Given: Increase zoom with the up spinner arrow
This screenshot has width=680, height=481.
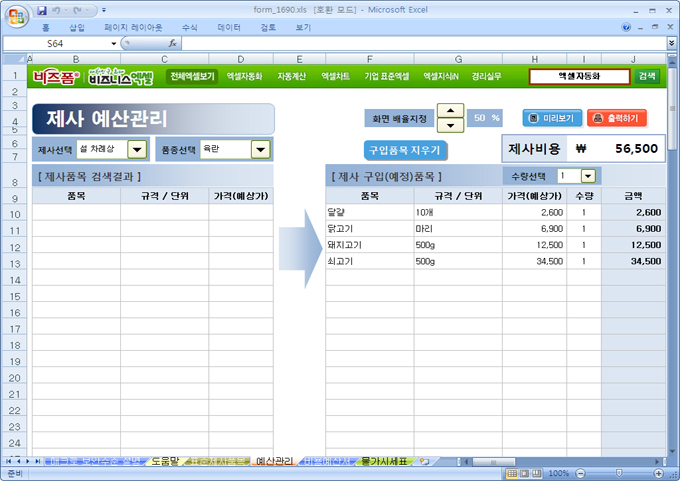Looking at the screenshot, I should coord(451,110).
